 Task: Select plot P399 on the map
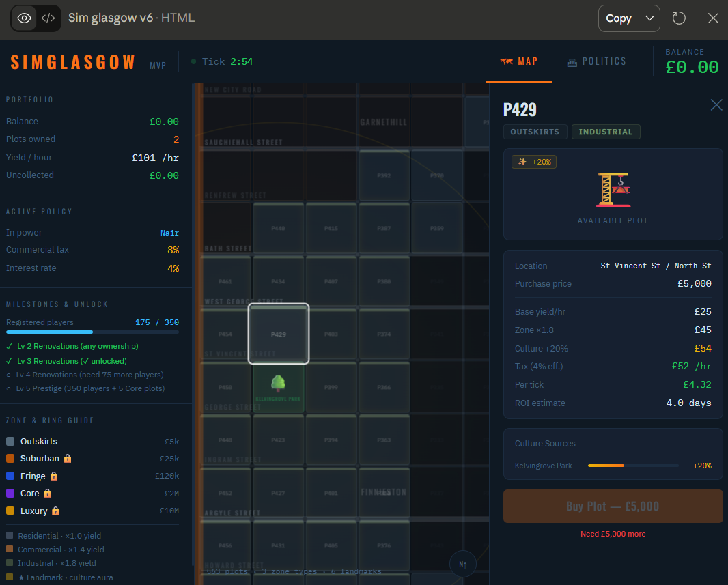(331, 386)
